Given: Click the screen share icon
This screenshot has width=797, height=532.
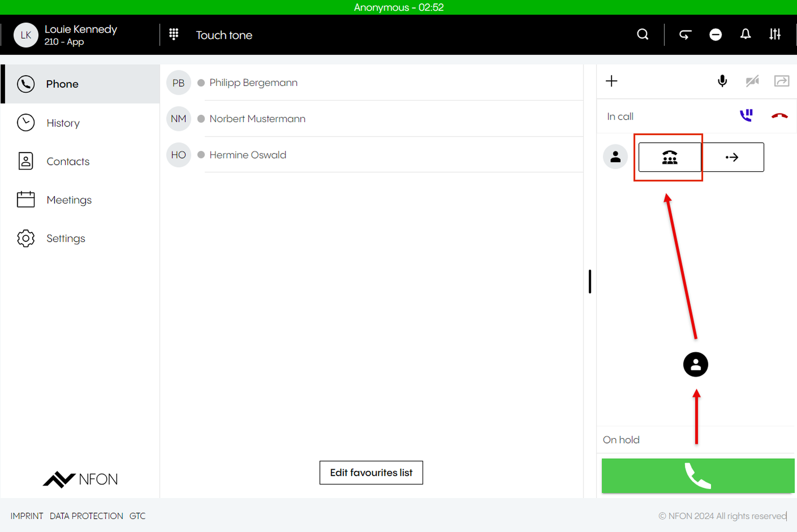Looking at the screenshot, I should pos(781,81).
